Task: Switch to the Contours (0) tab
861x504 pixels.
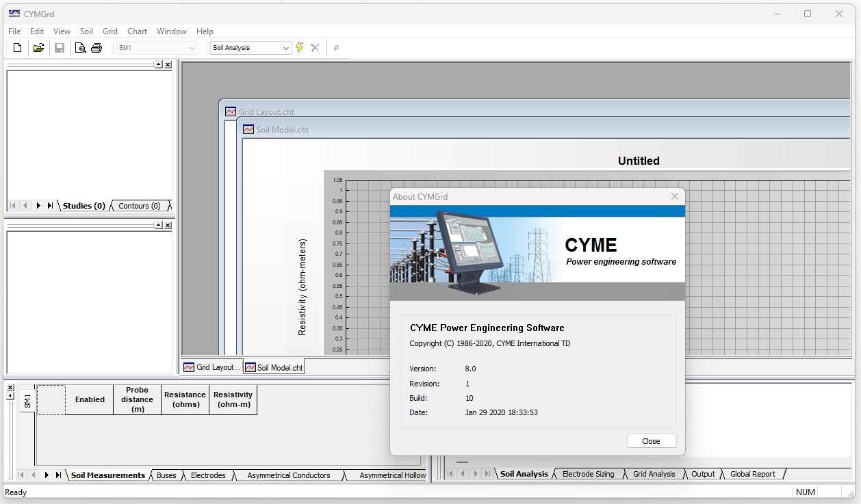Action: click(139, 206)
